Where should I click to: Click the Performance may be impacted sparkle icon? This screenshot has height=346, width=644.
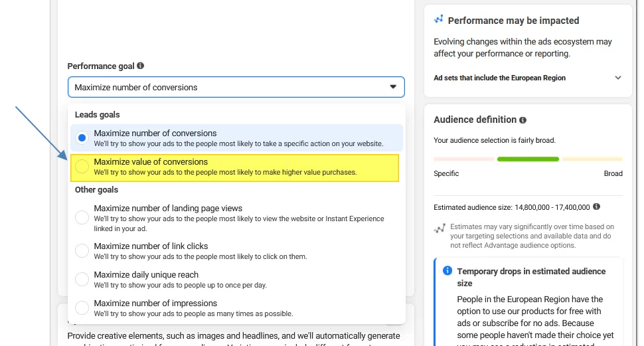[x=439, y=19]
